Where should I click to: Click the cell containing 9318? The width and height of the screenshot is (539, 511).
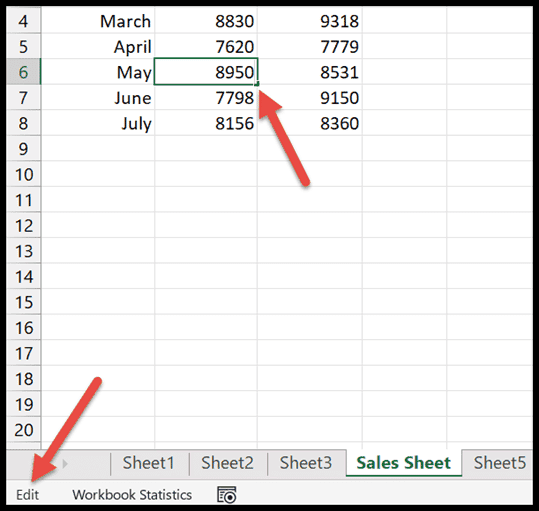point(310,21)
